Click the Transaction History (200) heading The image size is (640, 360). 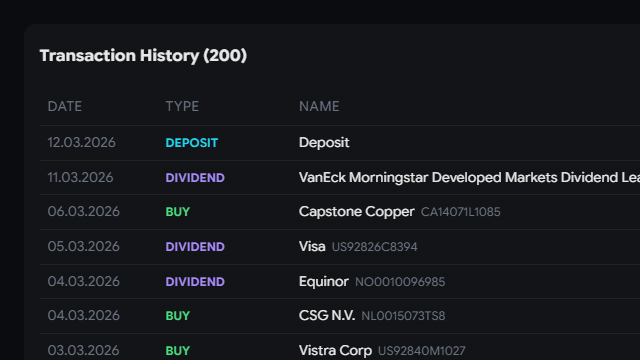click(x=143, y=56)
